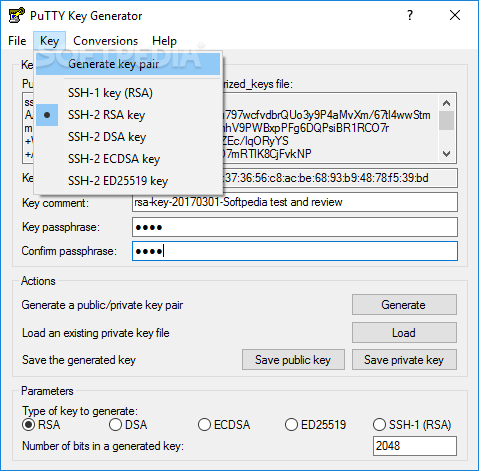The width and height of the screenshot is (479, 471).
Task: Select SSH-1 key (RSA) menu option
Action: tap(128, 93)
